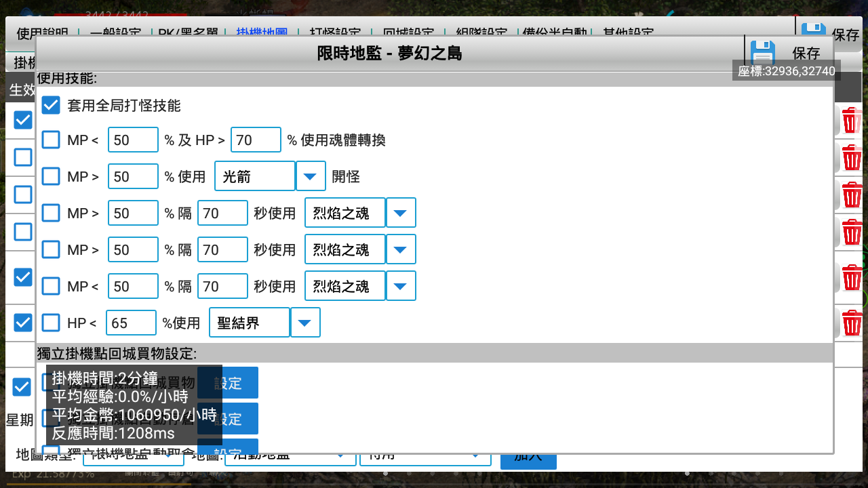Select the 掛機地圖 tab

coord(261,32)
